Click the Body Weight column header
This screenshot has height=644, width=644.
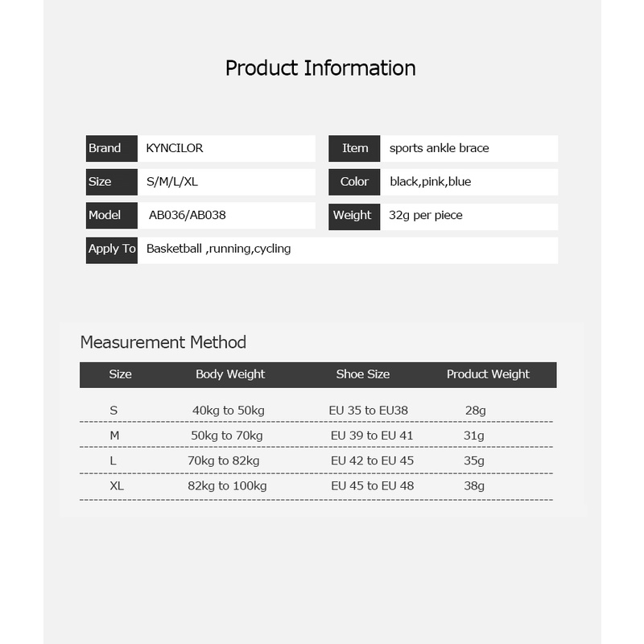pos(230,374)
